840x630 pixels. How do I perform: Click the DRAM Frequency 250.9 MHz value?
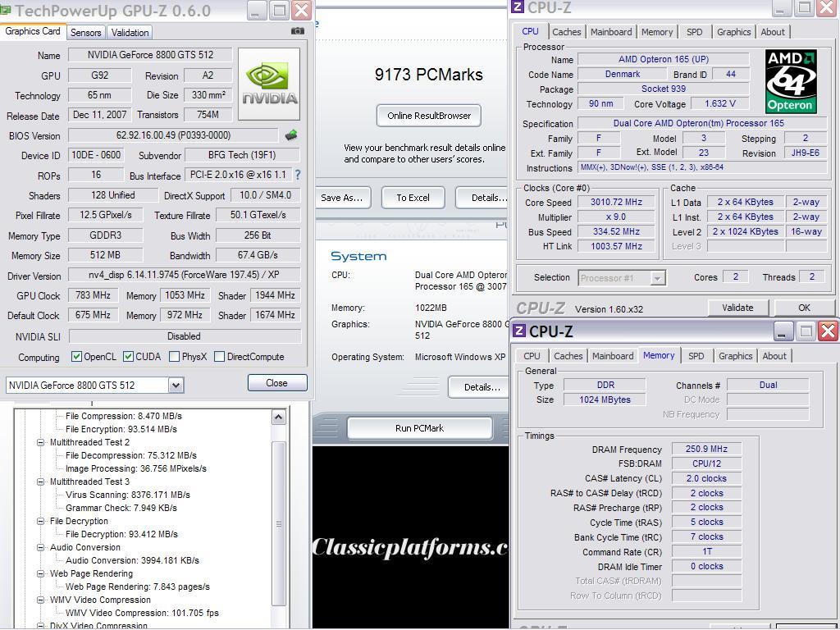[706, 449]
